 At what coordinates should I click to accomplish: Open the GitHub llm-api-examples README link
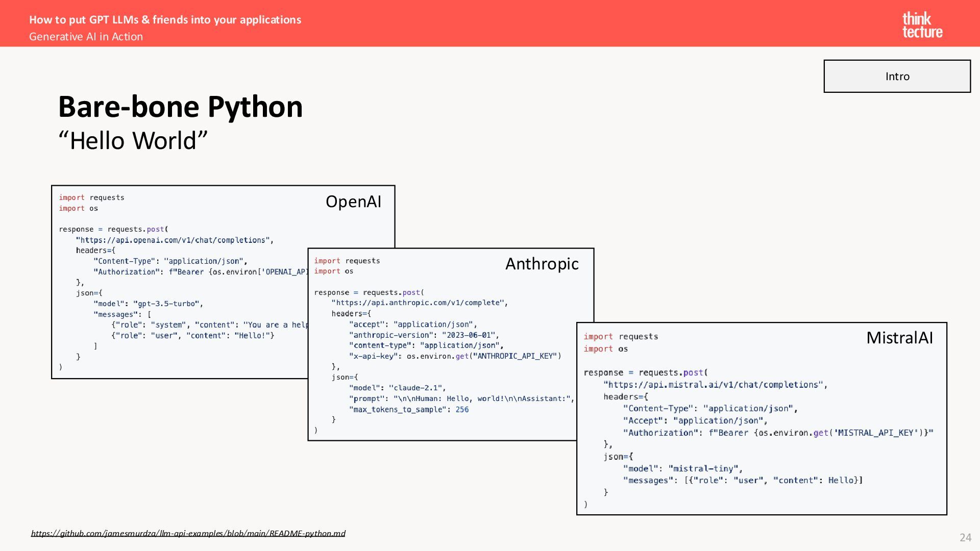(188, 533)
